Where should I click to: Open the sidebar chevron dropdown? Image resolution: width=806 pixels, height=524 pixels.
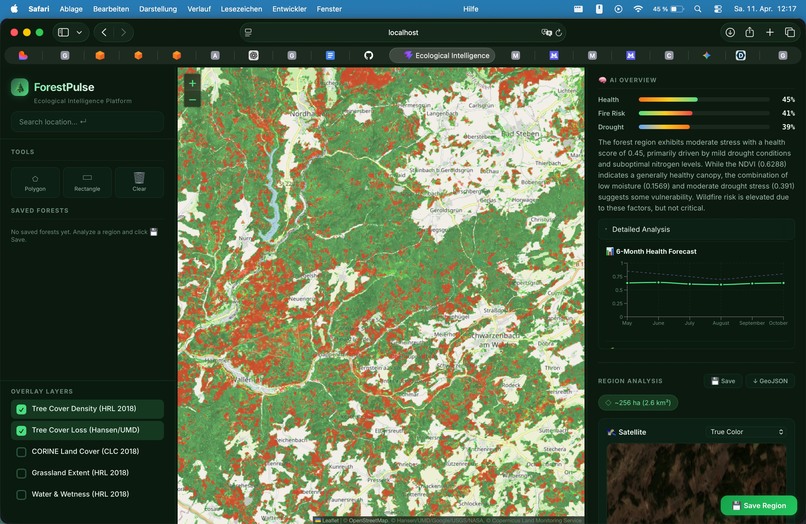(x=79, y=32)
